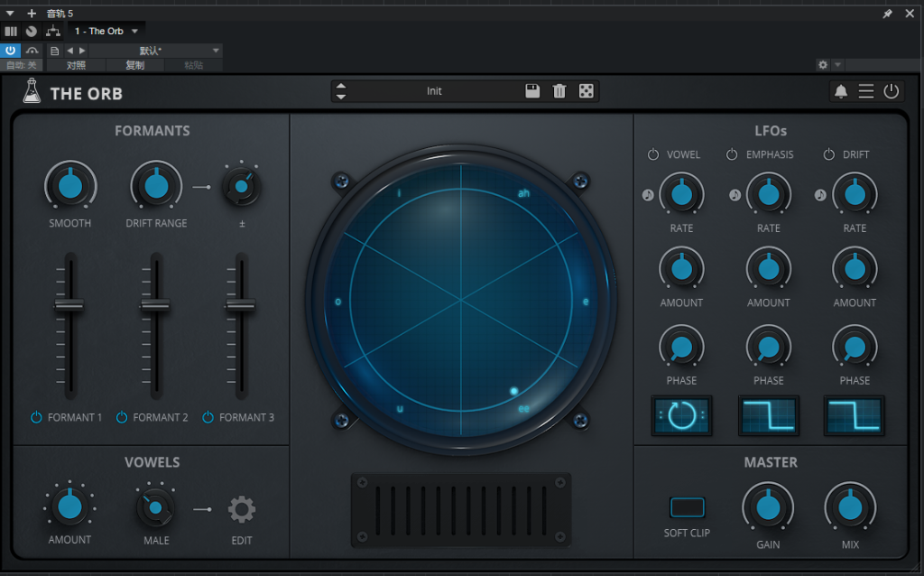Open host settings gear icon
This screenshot has width=924, height=576.
coord(823,65)
